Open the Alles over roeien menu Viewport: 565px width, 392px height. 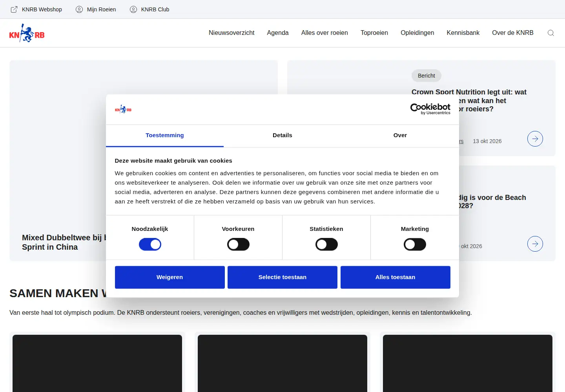pyautogui.click(x=324, y=33)
